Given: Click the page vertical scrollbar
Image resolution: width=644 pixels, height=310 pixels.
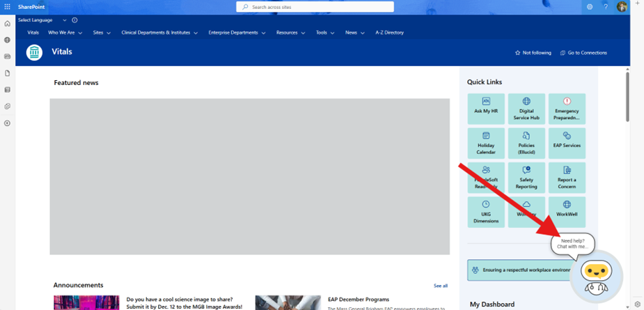Looking at the screenshot, I should tap(627, 98).
